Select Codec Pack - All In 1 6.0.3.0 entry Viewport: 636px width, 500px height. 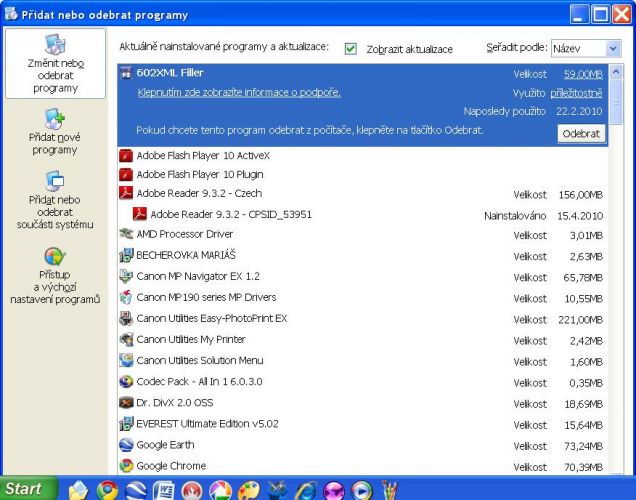(x=363, y=382)
